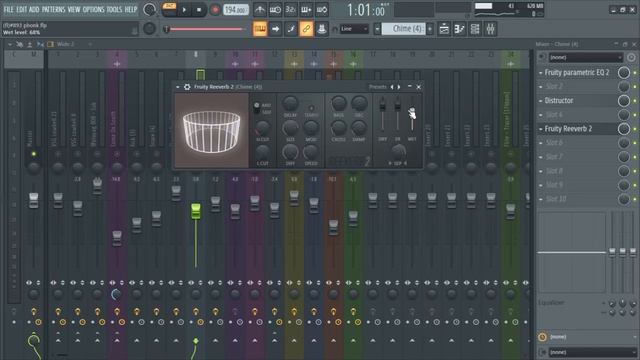Screen dimensions: 640x360
Task: Open the TOOLS menu
Action: click(x=114, y=9)
